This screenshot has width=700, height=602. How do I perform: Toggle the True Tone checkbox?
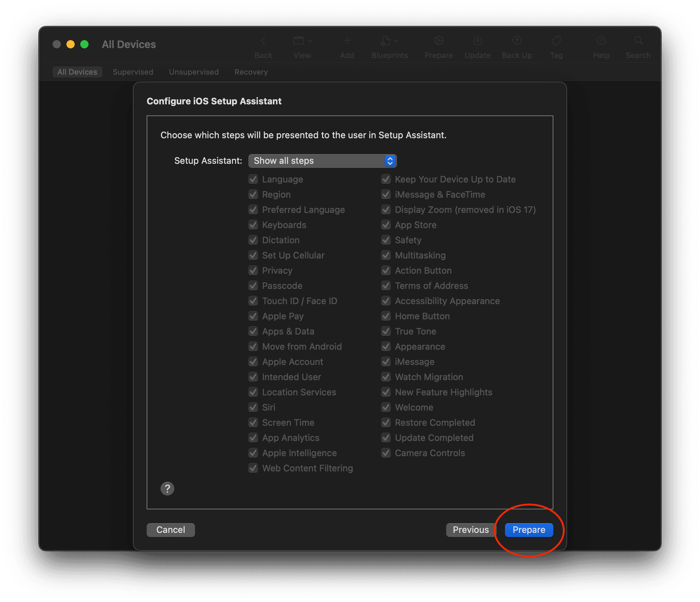tap(386, 331)
